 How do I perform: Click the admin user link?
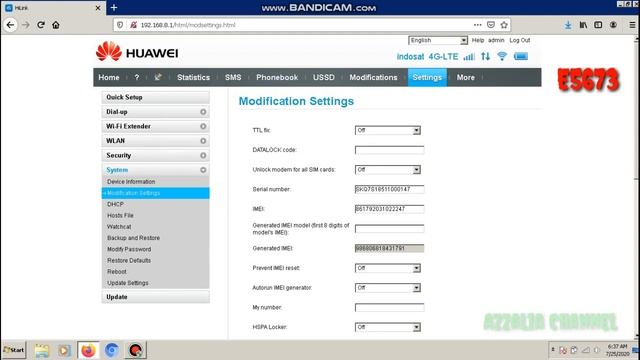(496, 40)
